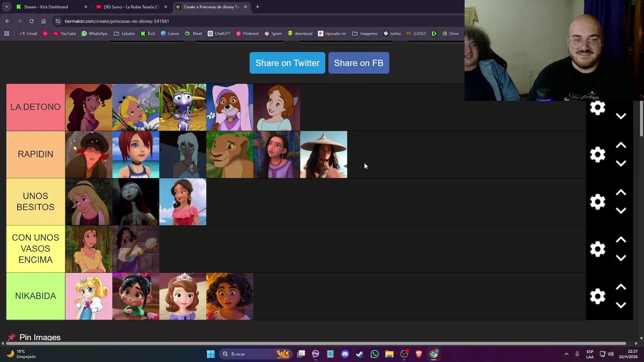Go to browser home page
The image size is (644, 362).
[x=43, y=21]
